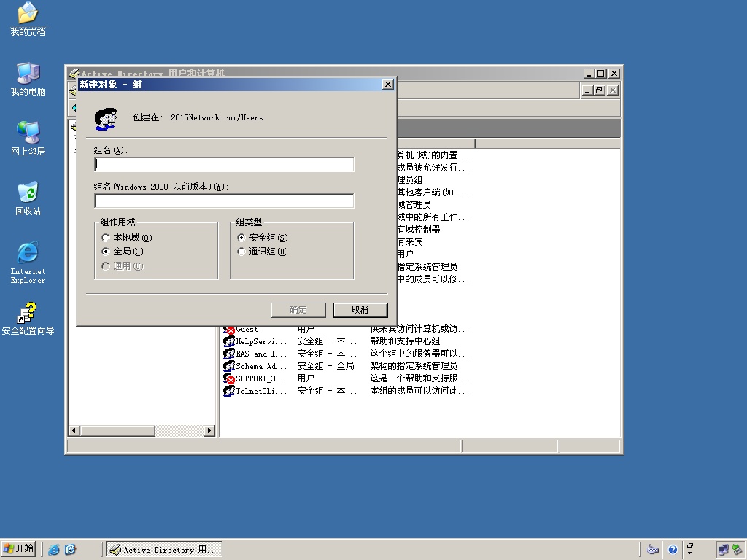Click the Guest user icon in list
The image size is (747, 560).
[229, 329]
